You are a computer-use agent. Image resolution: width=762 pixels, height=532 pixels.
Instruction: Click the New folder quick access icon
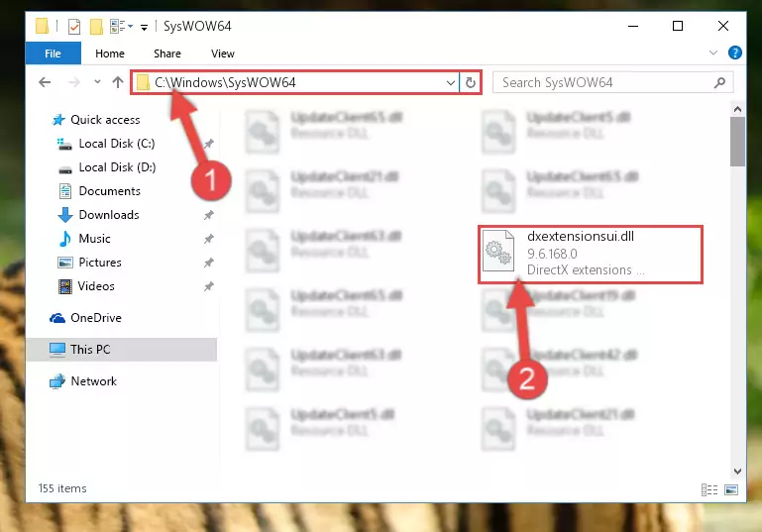tap(96, 26)
